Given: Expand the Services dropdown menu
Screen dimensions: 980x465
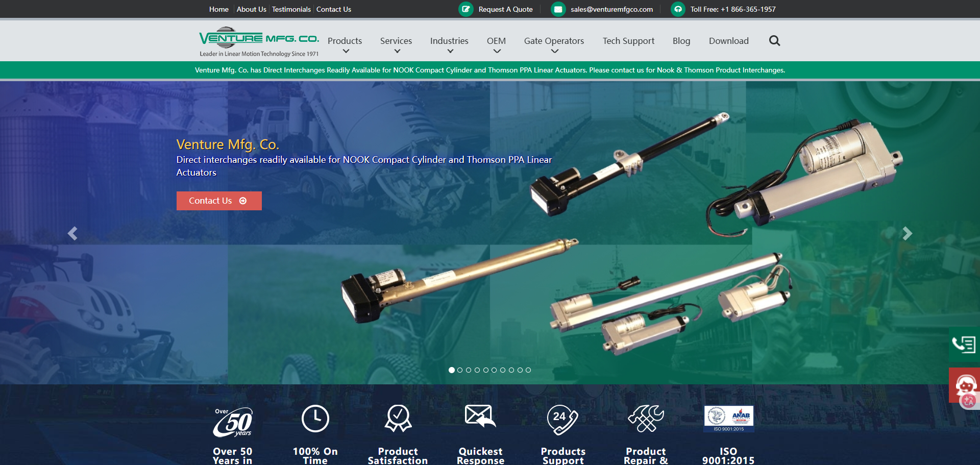Looking at the screenshot, I should point(396,41).
